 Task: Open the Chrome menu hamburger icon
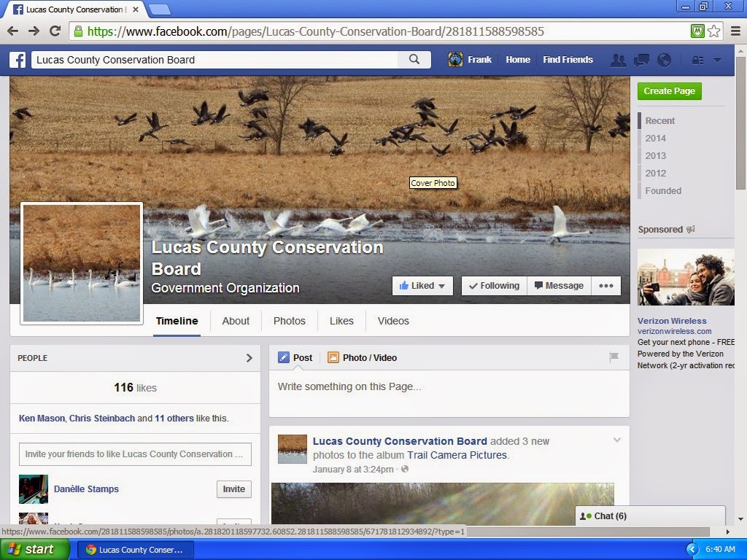(x=735, y=31)
